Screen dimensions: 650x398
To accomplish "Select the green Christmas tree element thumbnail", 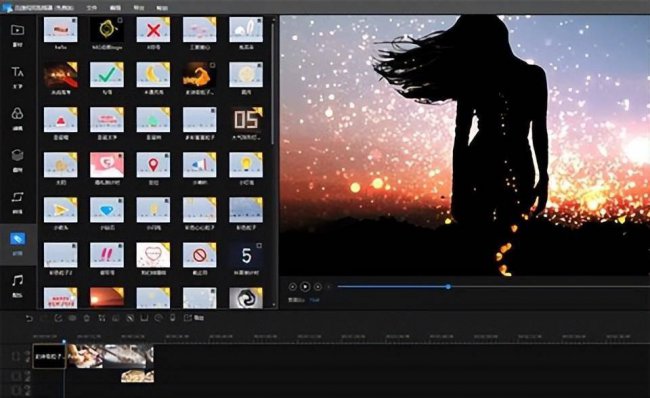I will [x=153, y=120].
